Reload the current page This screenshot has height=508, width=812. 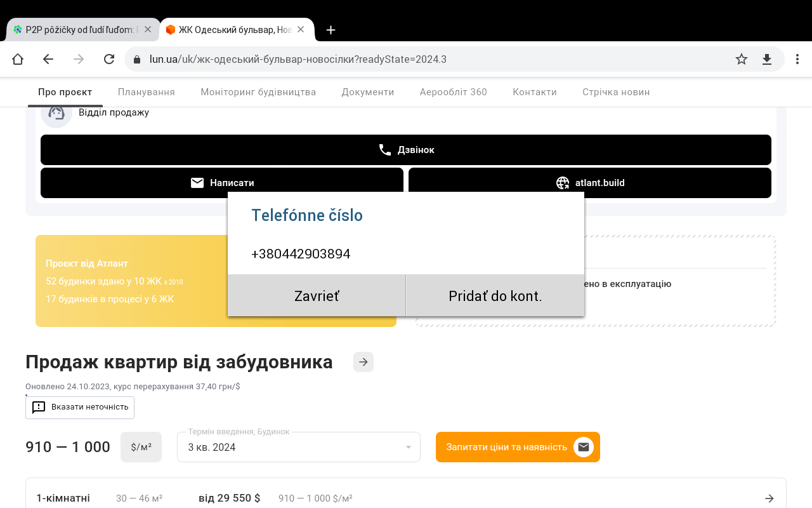click(x=109, y=59)
